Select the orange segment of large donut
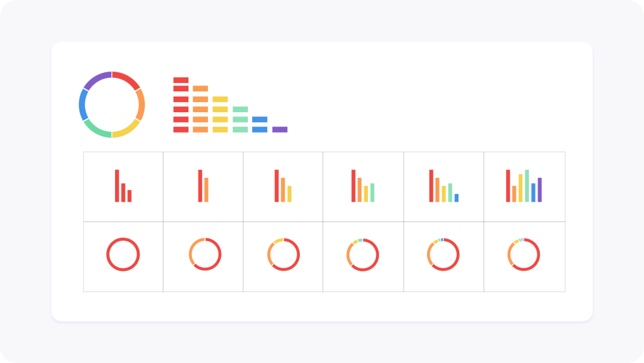 [x=141, y=104]
